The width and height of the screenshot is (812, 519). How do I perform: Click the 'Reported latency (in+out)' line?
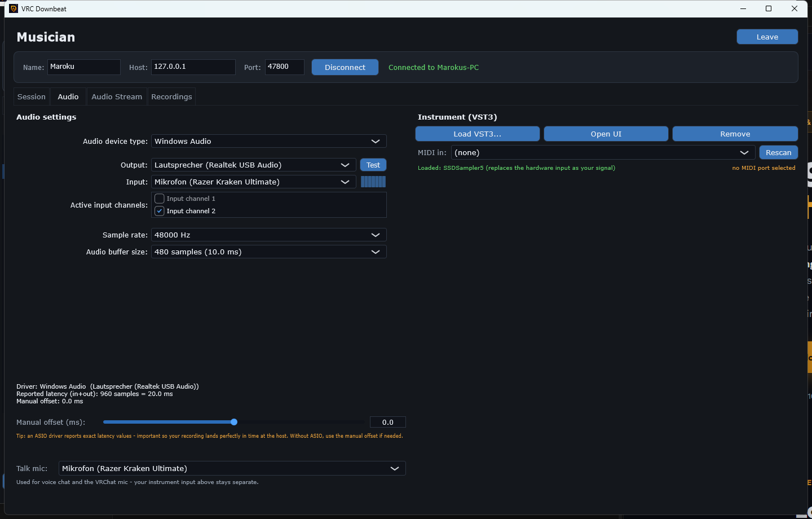95,394
